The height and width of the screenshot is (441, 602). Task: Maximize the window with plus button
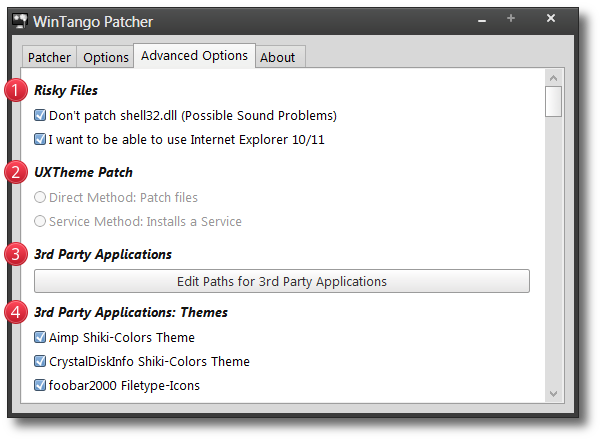[511, 18]
